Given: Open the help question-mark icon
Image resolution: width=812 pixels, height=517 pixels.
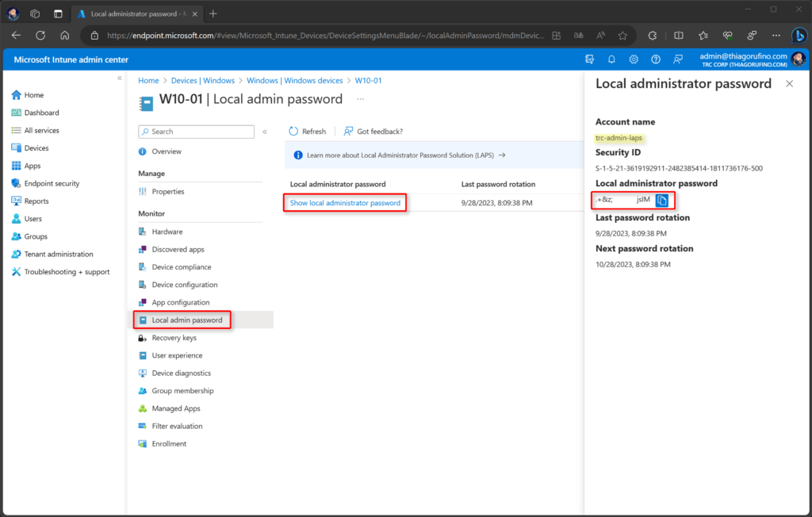Looking at the screenshot, I should (655, 59).
